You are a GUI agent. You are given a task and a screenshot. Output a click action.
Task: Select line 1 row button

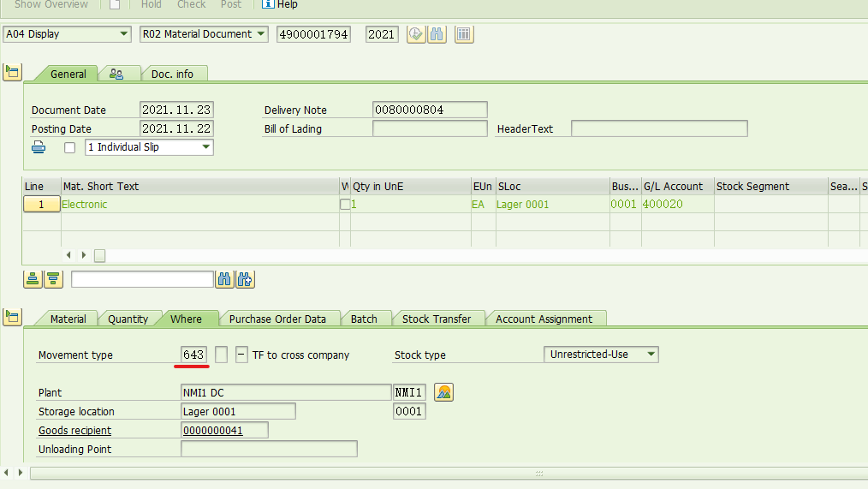pyautogui.click(x=42, y=205)
